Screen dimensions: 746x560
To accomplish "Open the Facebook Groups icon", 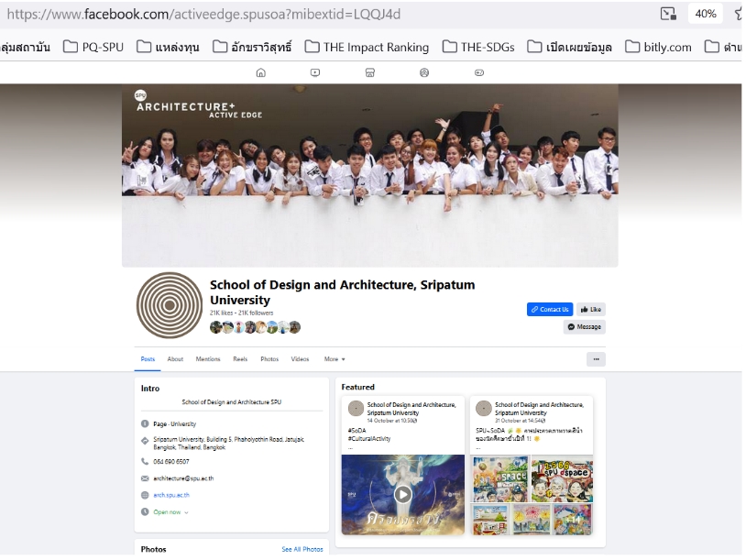I will pyautogui.click(x=424, y=72).
